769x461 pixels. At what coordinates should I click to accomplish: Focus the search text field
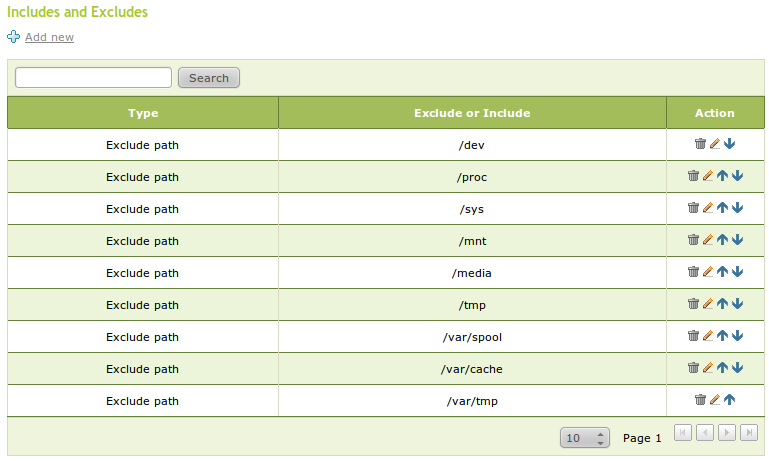pyautogui.click(x=93, y=78)
